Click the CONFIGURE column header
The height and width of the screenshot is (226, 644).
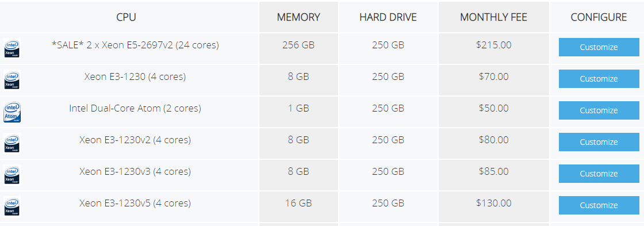[599, 17]
